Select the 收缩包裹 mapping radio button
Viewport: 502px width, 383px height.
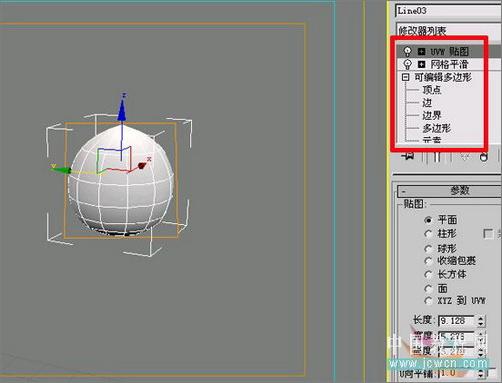click(429, 261)
